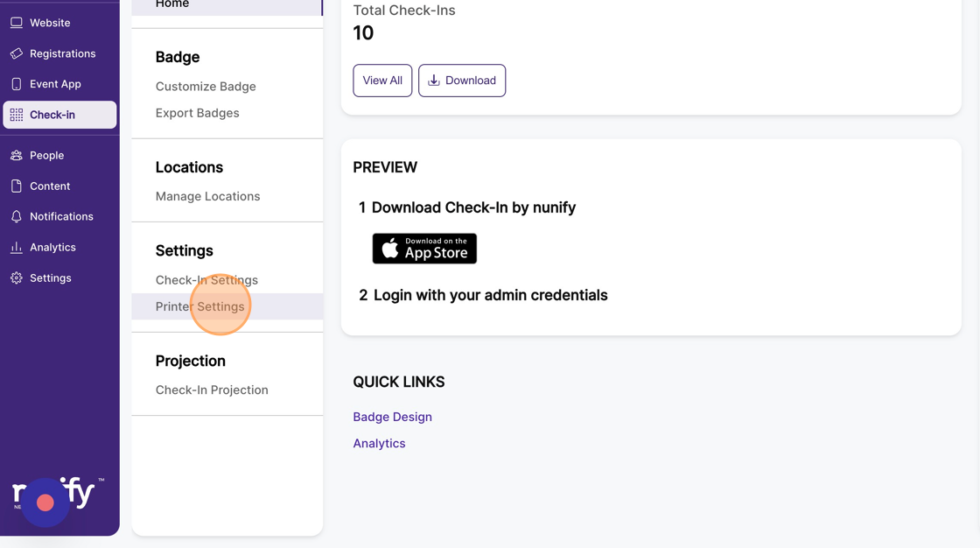
Task: Click the Notifications bell icon
Action: point(17,216)
